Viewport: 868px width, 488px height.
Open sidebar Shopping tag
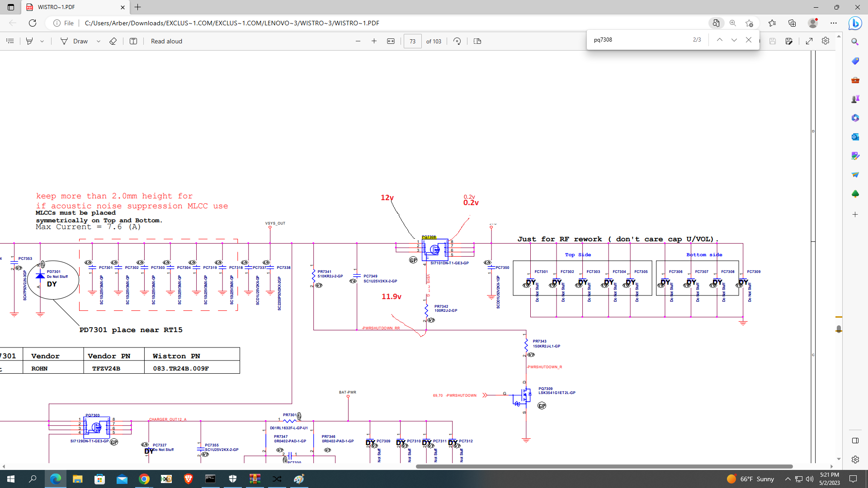point(855,61)
